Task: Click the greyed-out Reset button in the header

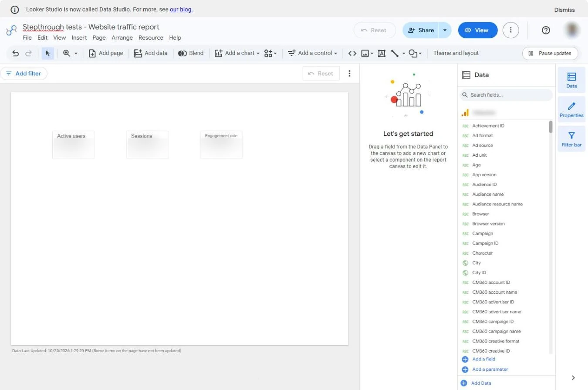Action: [x=375, y=30]
